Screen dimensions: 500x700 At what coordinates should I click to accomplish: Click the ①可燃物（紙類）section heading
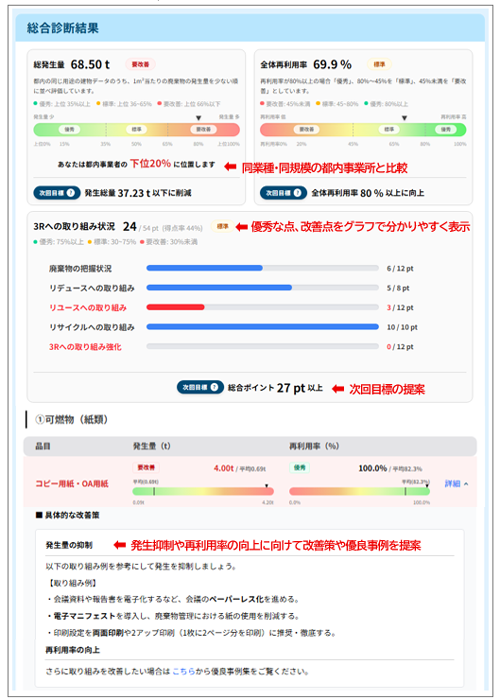tap(71, 420)
